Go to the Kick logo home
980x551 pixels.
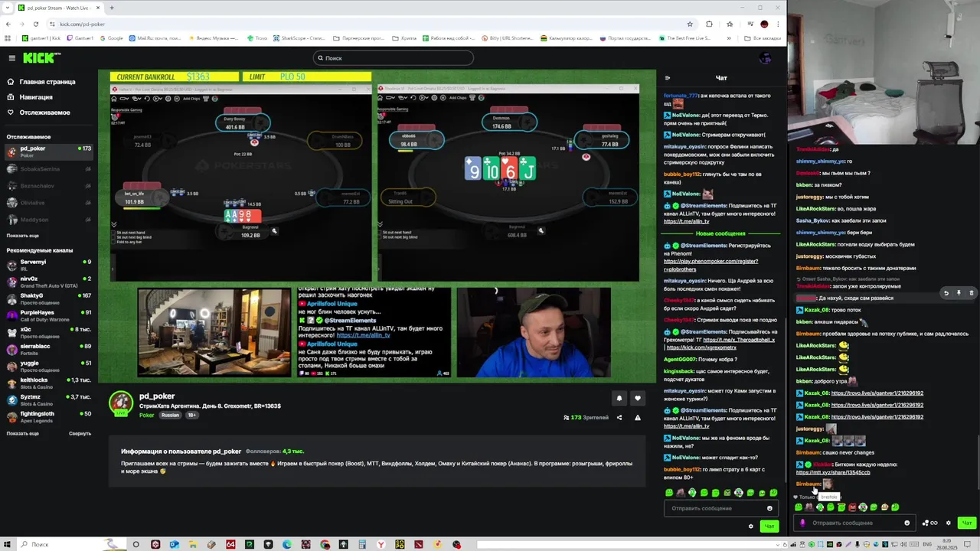(41, 58)
